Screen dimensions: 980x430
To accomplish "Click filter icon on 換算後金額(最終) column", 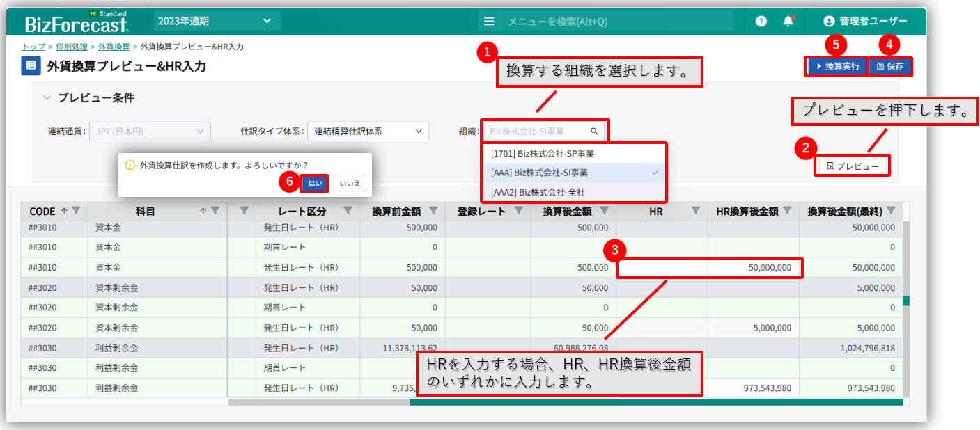I will pos(889,211).
